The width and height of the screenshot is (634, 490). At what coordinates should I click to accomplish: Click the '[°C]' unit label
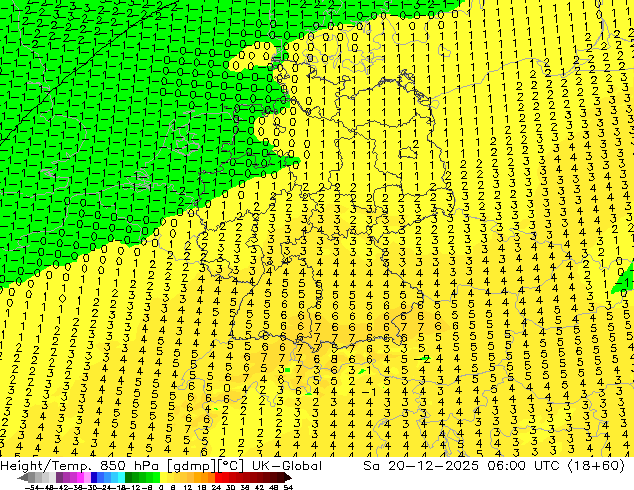point(231,466)
